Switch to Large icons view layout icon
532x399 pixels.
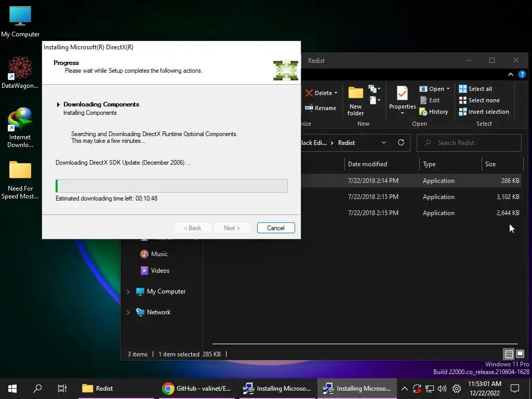tap(520, 354)
